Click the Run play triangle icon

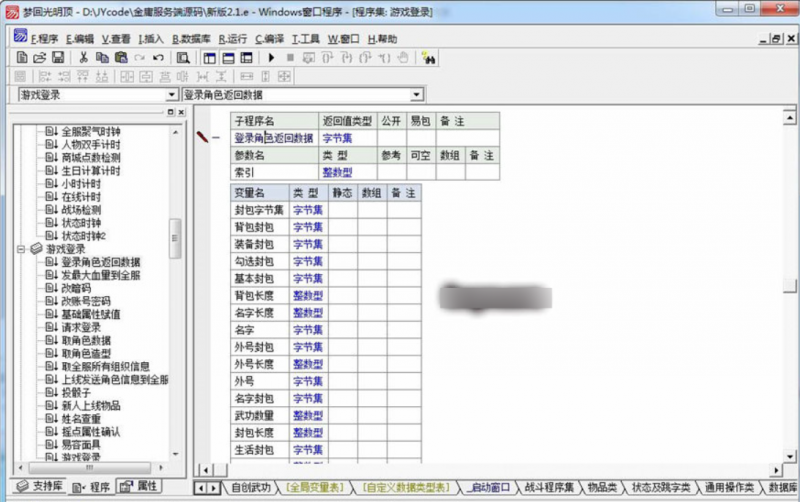[x=271, y=58]
